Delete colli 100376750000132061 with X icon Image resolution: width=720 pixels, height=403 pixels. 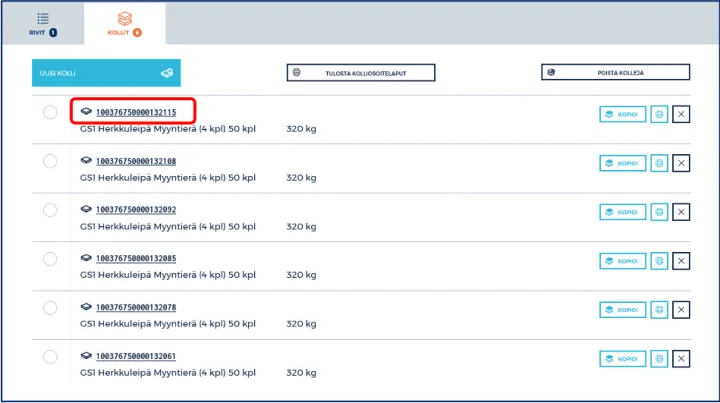coord(682,358)
